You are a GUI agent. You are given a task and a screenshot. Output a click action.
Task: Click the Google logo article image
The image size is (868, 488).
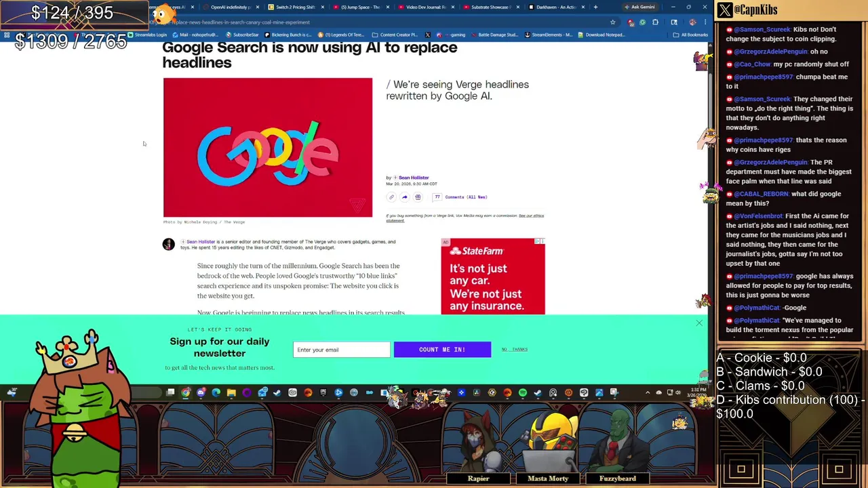pos(268,148)
